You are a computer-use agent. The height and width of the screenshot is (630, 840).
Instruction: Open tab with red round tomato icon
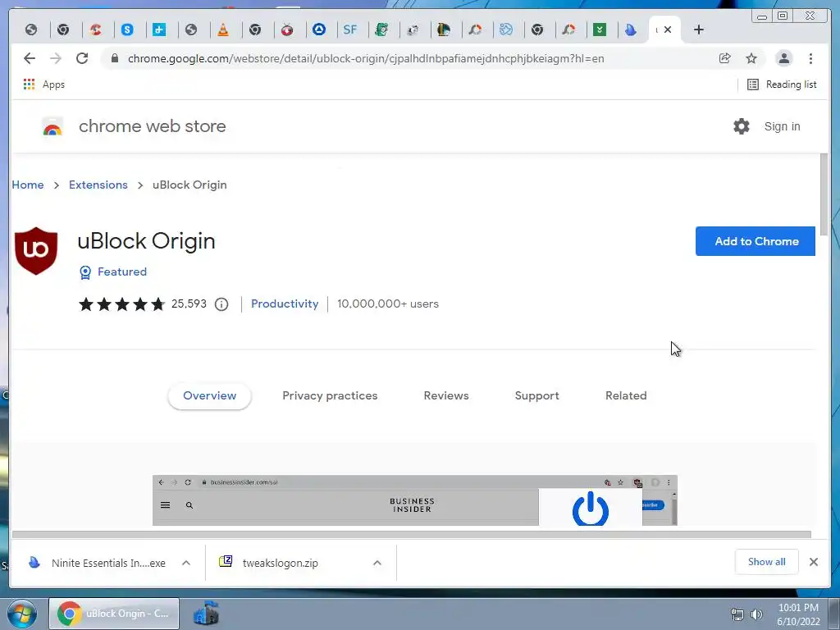pos(287,30)
